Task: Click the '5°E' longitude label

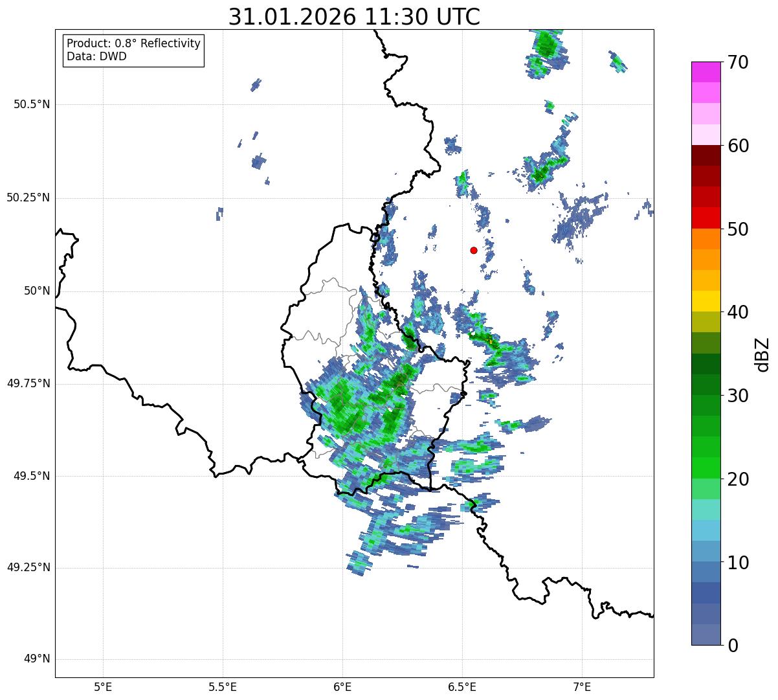Action: click(103, 686)
